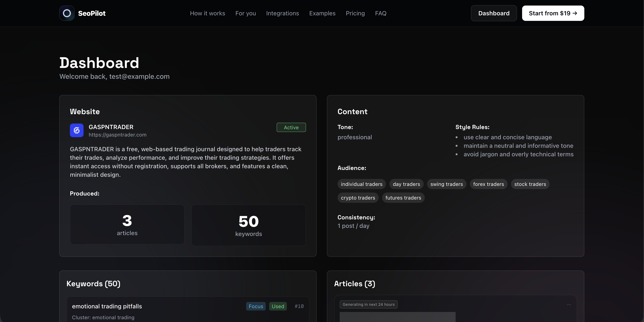Image resolution: width=644 pixels, height=322 pixels.
Task: Toggle the Focus badge on the keyword
Action: pyautogui.click(x=256, y=306)
